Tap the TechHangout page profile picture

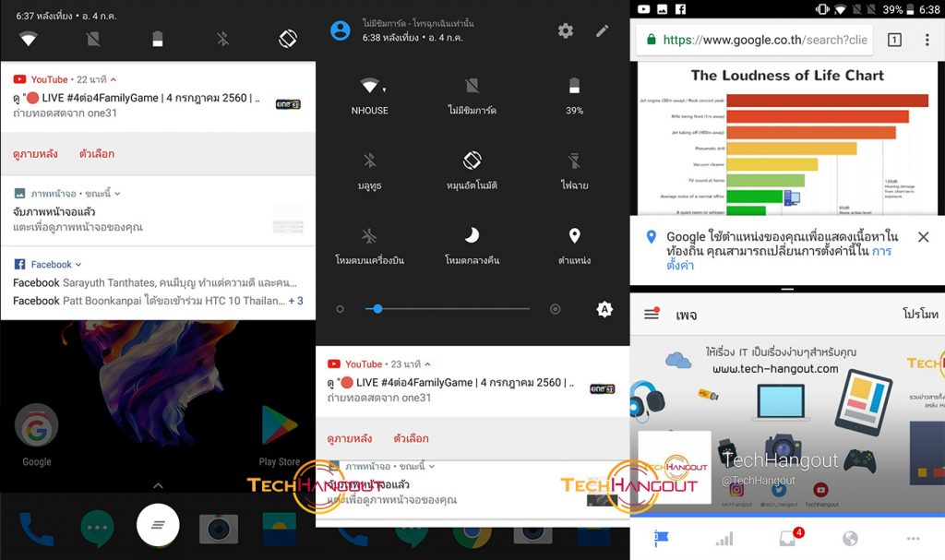[675, 468]
